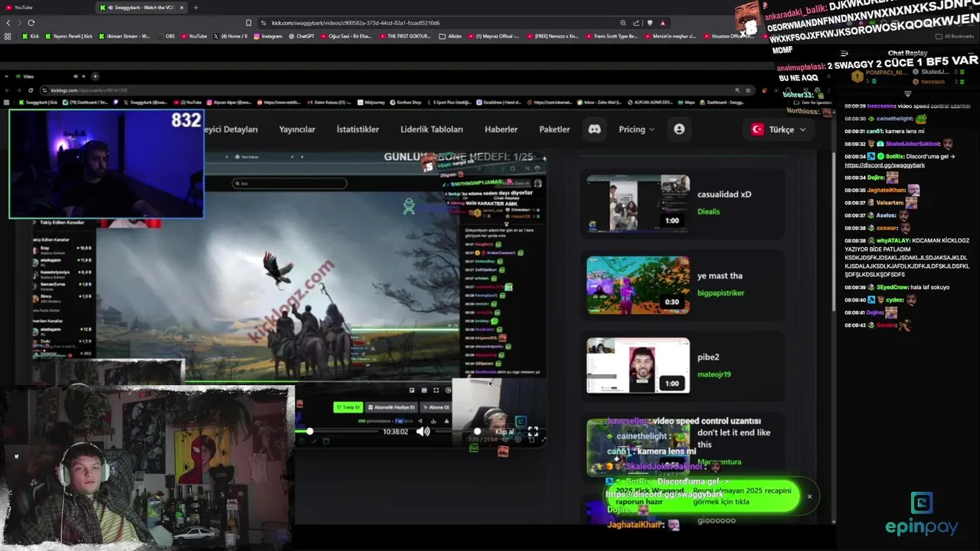This screenshot has height=551, width=980.
Task: Open the ye mast tha clip thumbnail
Action: (638, 285)
